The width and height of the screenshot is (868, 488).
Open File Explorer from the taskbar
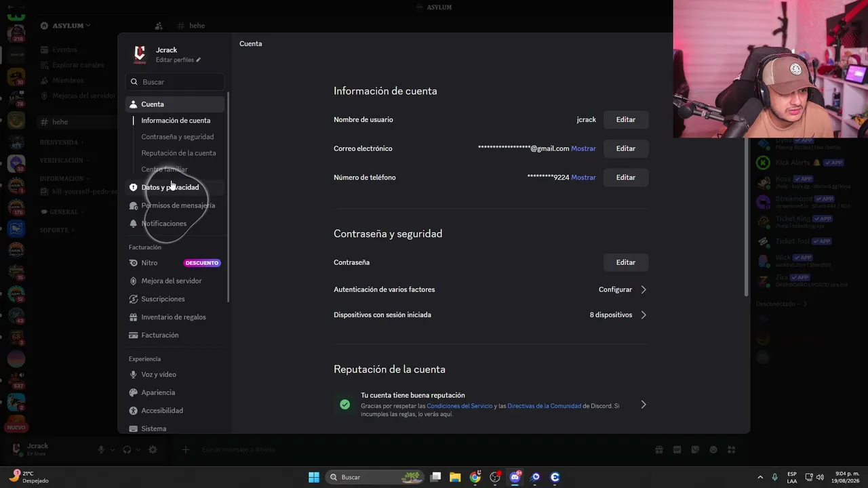(x=455, y=477)
